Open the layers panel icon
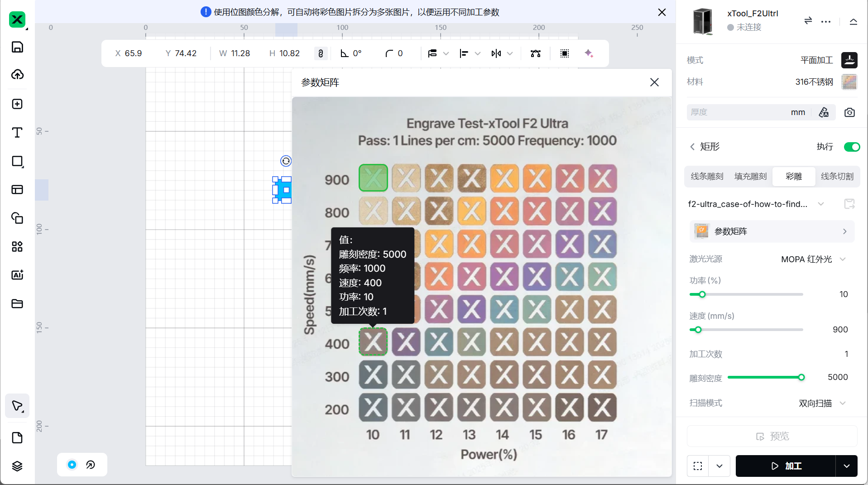This screenshot has width=868, height=485. pos(17,466)
